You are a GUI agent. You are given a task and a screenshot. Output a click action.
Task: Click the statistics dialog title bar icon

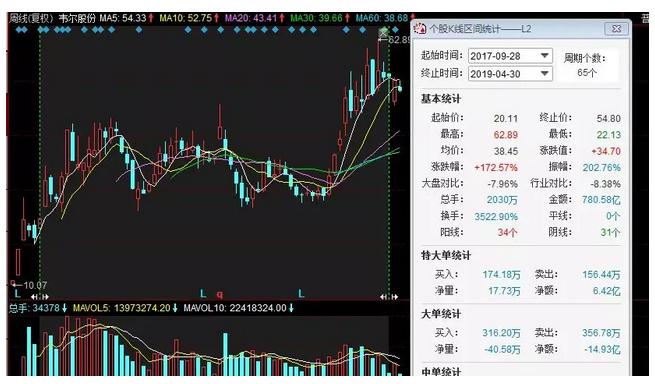419,29
